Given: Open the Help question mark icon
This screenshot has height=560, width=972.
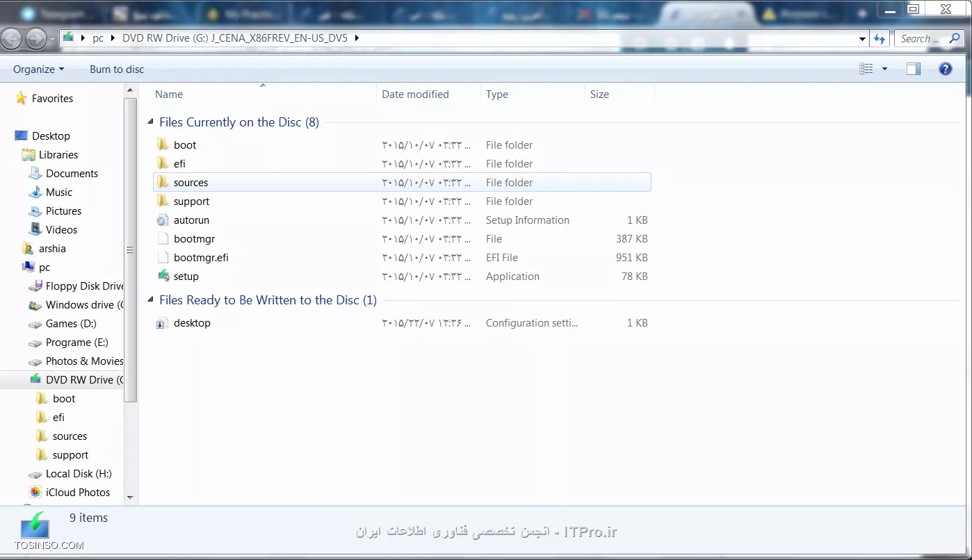Looking at the screenshot, I should click(x=946, y=69).
